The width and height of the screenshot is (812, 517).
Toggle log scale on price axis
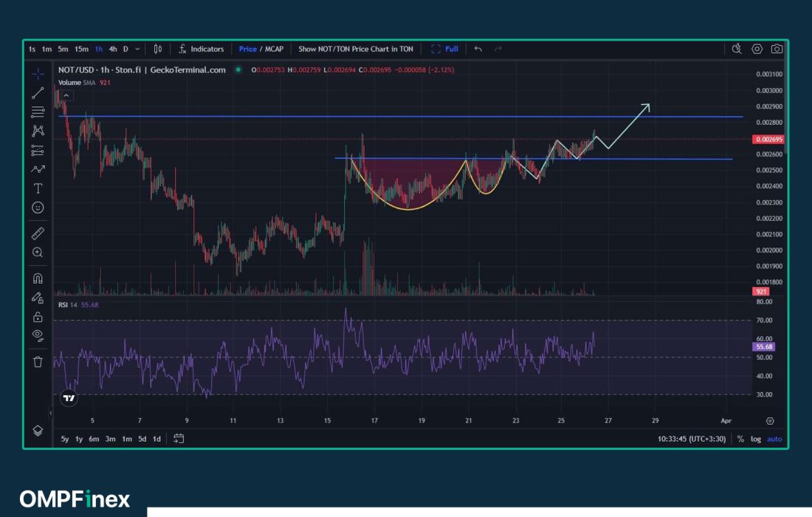tap(756, 439)
